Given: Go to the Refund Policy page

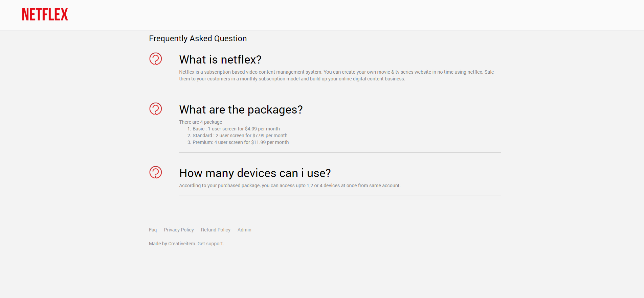Looking at the screenshot, I should (216, 230).
